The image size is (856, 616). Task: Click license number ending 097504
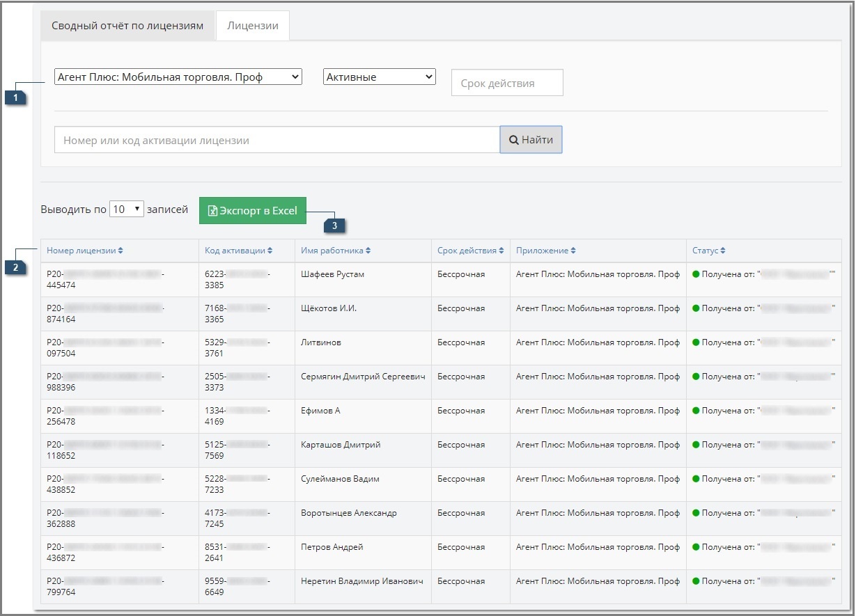pos(106,348)
